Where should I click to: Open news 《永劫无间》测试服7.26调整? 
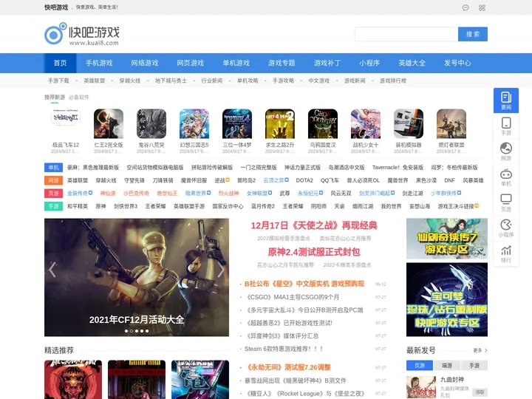point(287,367)
